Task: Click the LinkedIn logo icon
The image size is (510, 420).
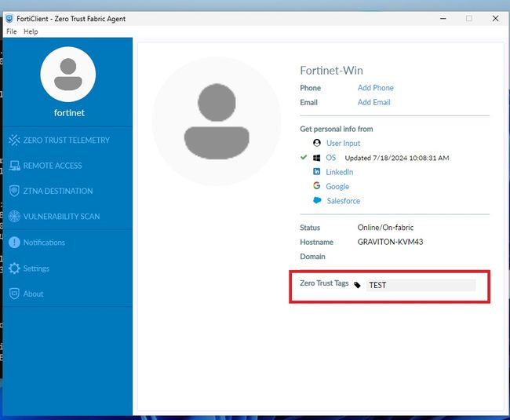Action: [316, 171]
